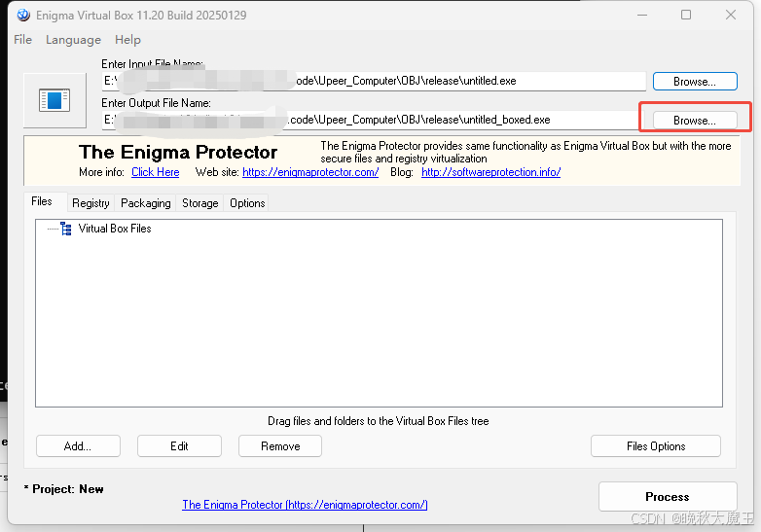
Task: Browse for the input file name
Action: pos(695,82)
